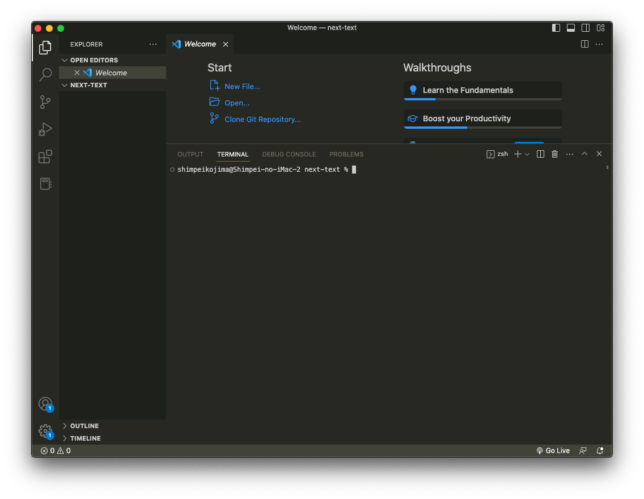The height and width of the screenshot is (499, 644).
Task: Click Learn the Fundamentals progress bar
Action: (483, 99)
